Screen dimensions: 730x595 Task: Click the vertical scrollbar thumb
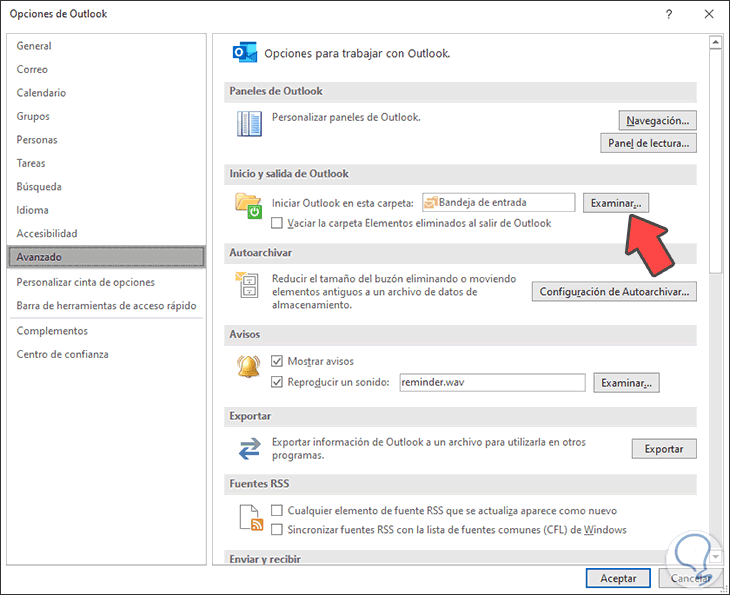point(716,161)
